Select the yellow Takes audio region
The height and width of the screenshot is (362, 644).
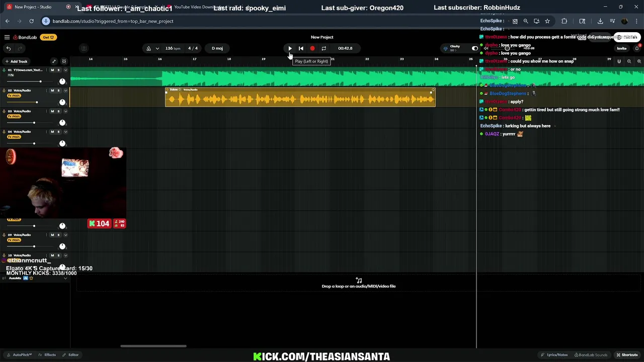pyautogui.click(x=300, y=97)
